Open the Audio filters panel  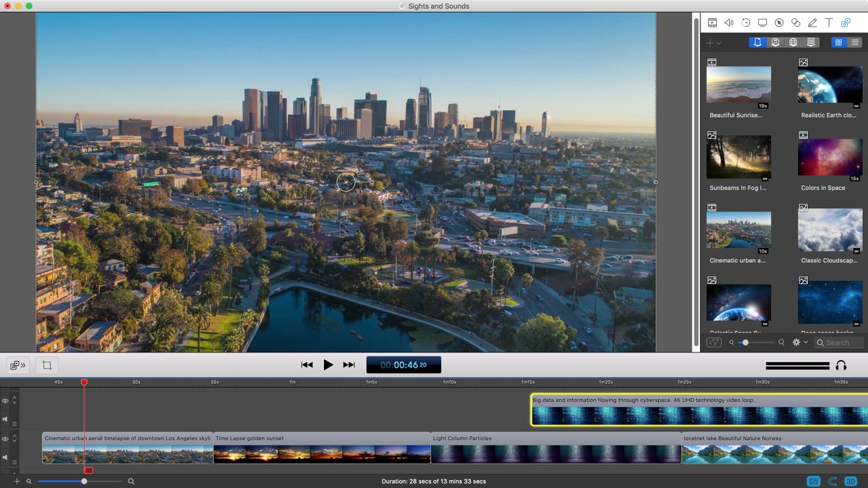[x=729, y=22]
